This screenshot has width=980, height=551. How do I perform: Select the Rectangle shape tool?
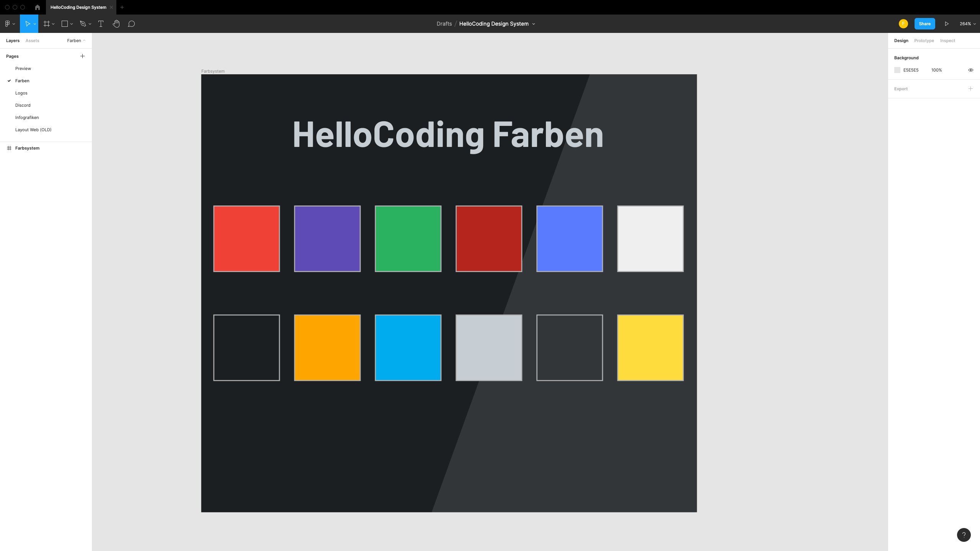point(64,23)
